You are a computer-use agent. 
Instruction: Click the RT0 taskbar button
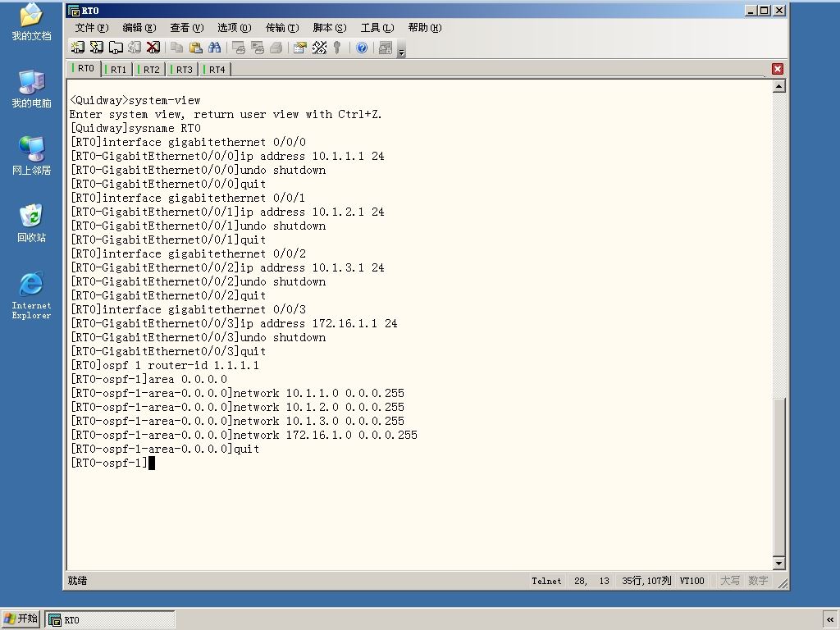coord(110,619)
